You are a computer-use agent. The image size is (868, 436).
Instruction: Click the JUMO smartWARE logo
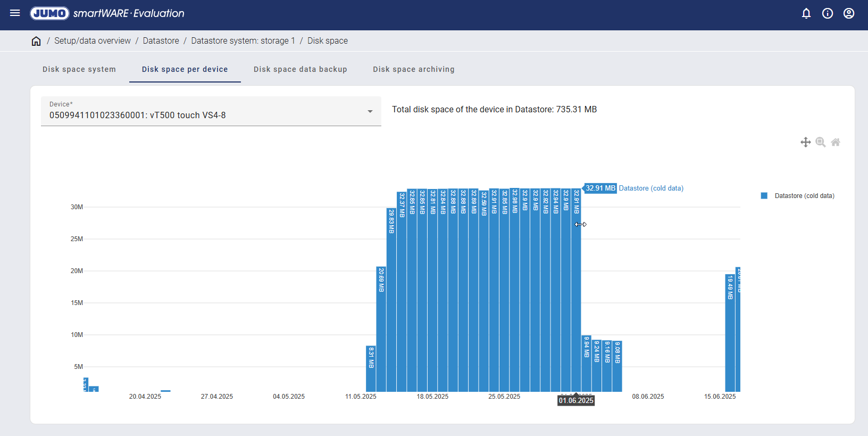pos(107,13)
